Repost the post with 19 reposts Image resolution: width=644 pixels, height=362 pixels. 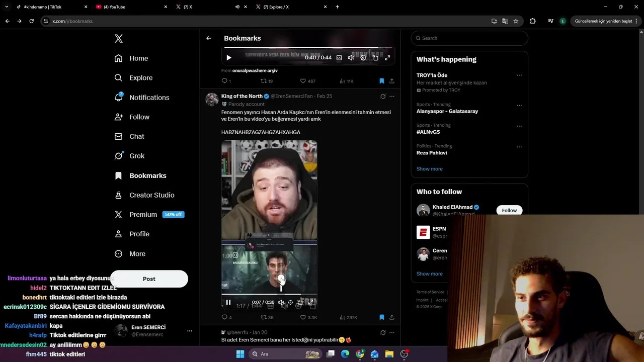coord(267,81)
